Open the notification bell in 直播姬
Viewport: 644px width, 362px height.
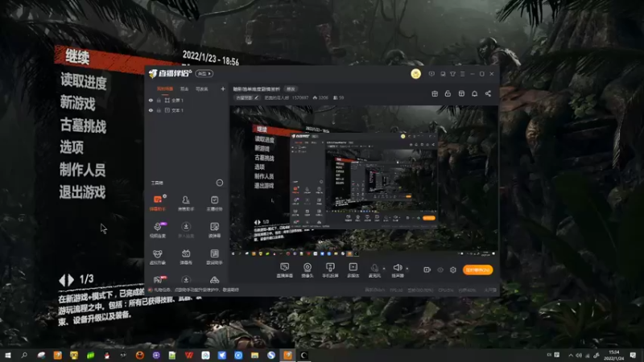tap(474, 93)
